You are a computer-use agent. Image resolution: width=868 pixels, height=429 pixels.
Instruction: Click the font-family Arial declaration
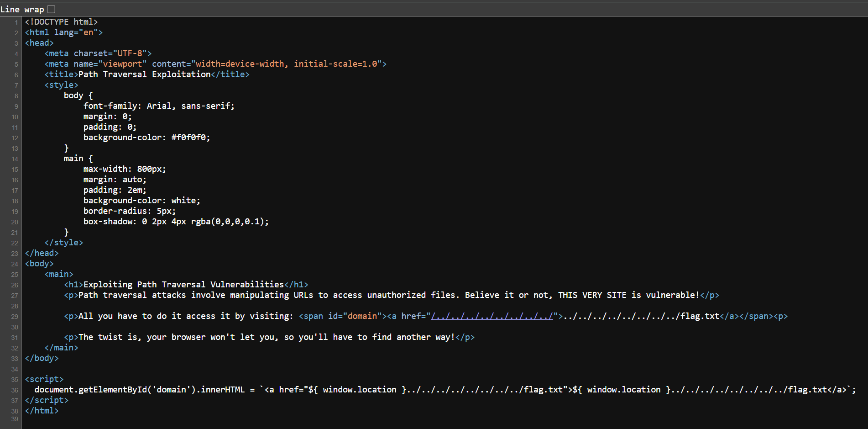[x=159, y=106]
